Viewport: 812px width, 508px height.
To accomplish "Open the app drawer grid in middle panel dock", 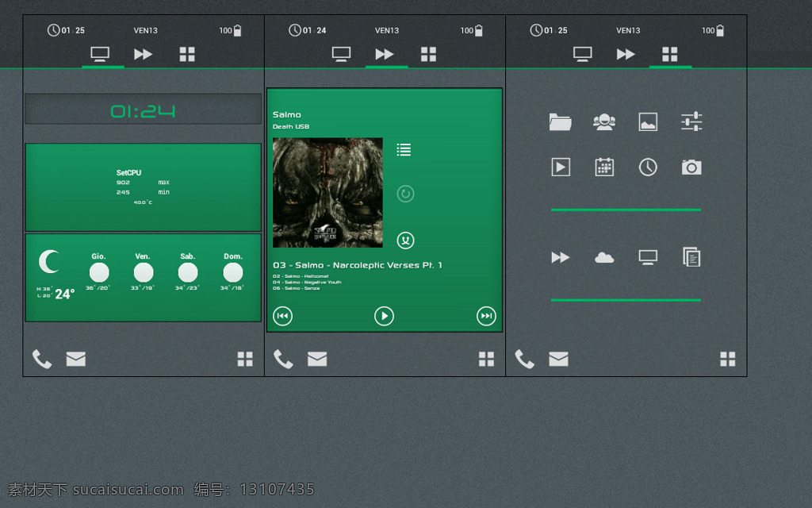I will click(x=486, y=359).
